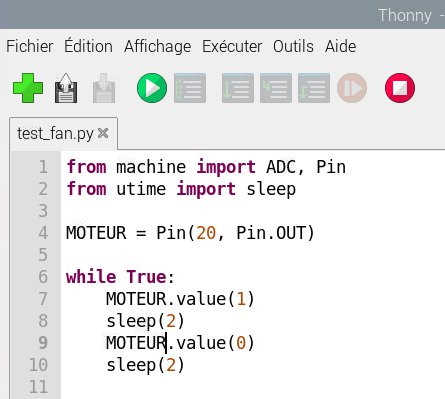Image resolution: width=445 pixels, height=399 pixels.
Task: Open the Exécuter menu
Action: click(x=232, y=46)
